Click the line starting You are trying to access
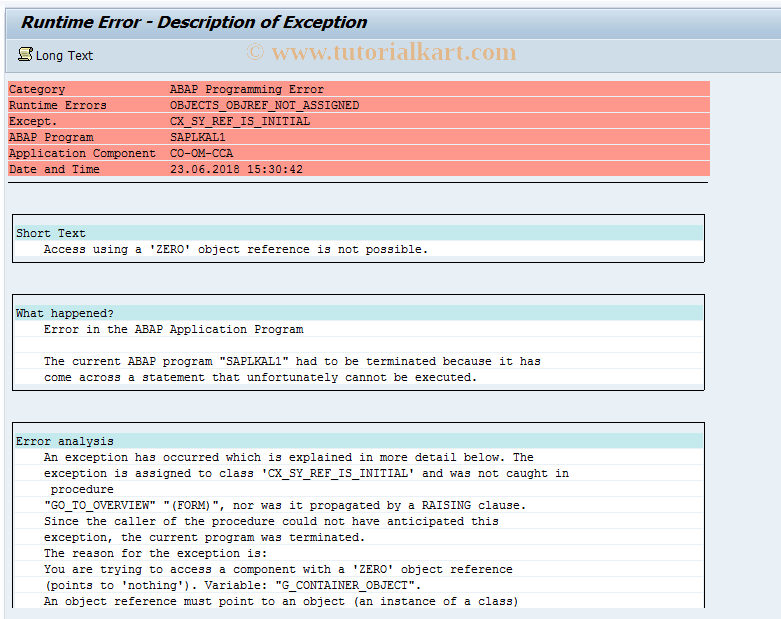Image resolution: width=781 pixels, height=619 pixels. click(278, 569)
